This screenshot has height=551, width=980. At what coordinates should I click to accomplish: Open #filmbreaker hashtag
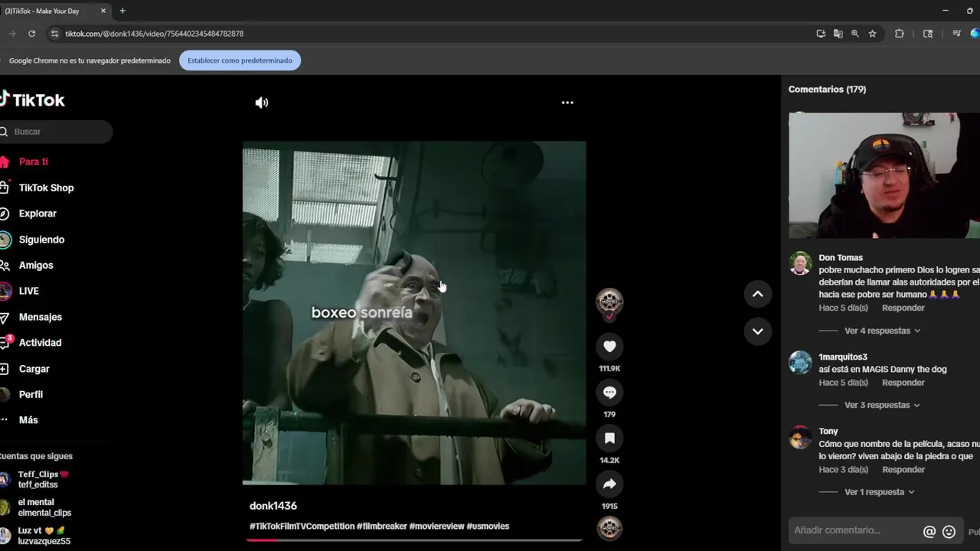(382, 527)
